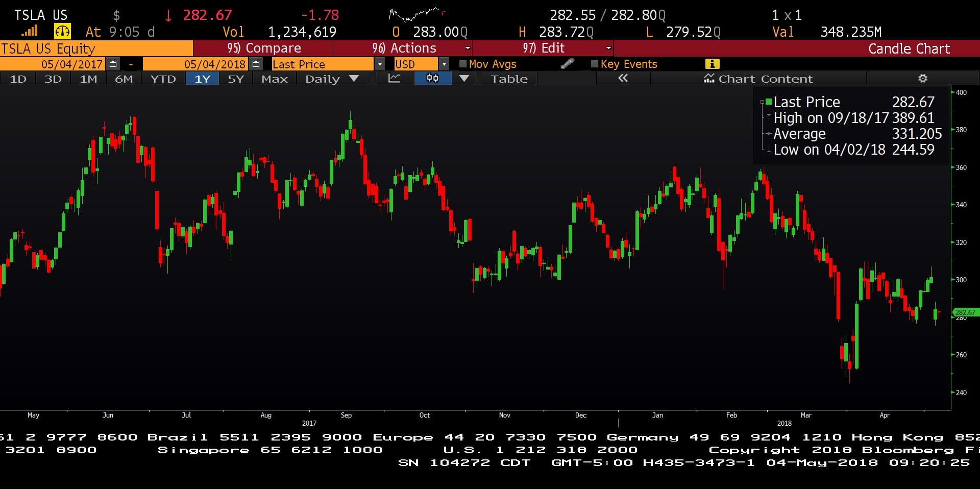
Task: Click the TSLA US ticker header
Action: [x=41, y=15]
